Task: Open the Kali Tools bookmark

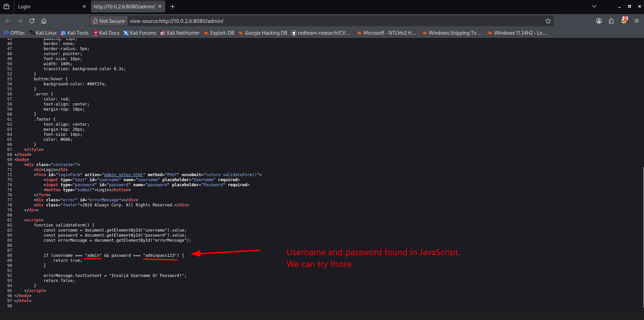Action: (75, 33)
